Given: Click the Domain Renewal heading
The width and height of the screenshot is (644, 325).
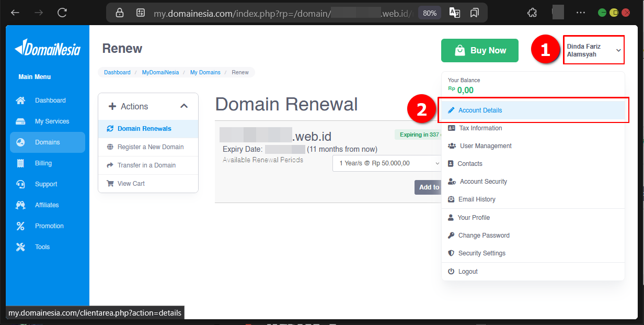Looking at the screenshot, I should pyautogui.click(x=286, y=104).
